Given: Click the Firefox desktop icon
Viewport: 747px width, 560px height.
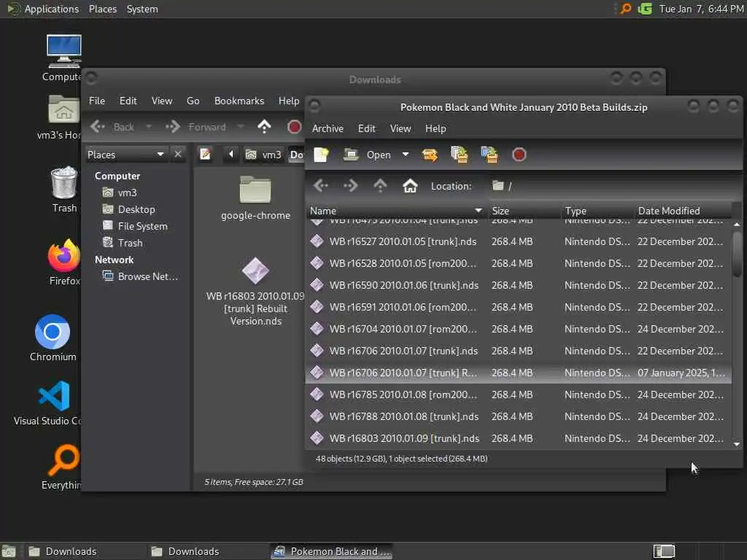Looking at the screenshot, I should click(x=64, y=256).
